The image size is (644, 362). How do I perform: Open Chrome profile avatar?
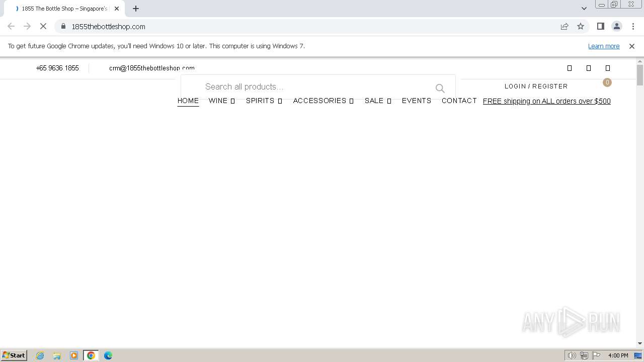click(x=616, y=26)
